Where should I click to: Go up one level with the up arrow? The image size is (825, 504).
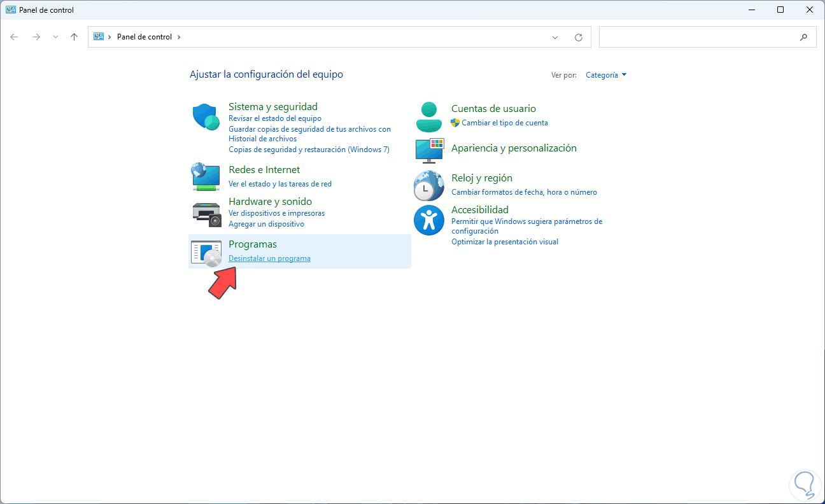(74, 37)
